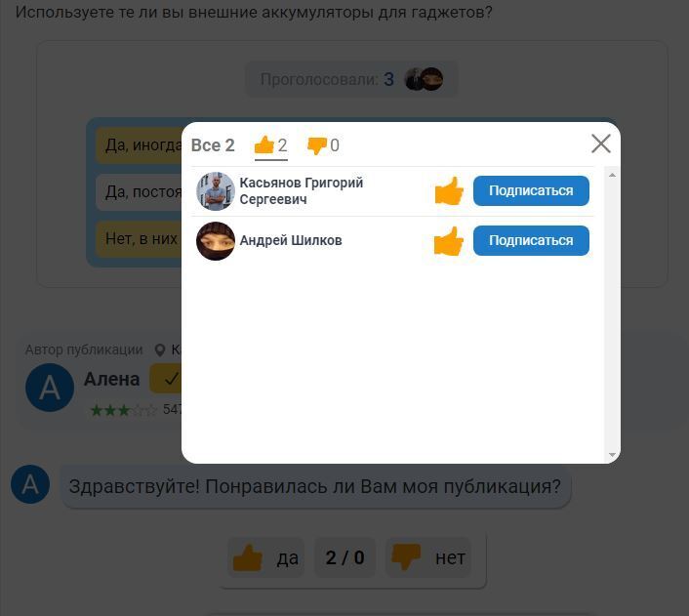Open the thumbs-up likes tab

point(270,145)
